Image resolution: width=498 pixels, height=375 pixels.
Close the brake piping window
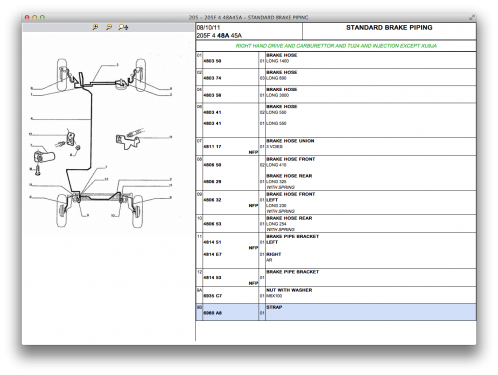27,17
